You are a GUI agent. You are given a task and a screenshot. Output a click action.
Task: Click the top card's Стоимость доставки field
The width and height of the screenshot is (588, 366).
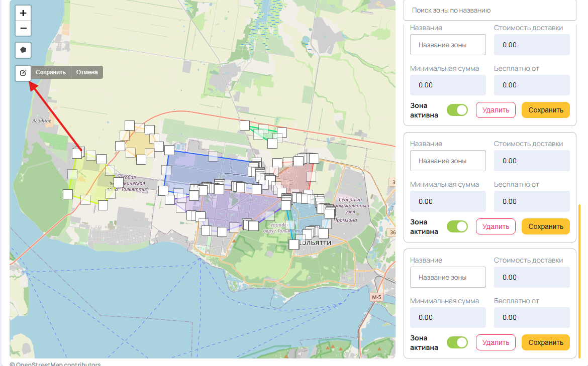click(x=532, y=45)
